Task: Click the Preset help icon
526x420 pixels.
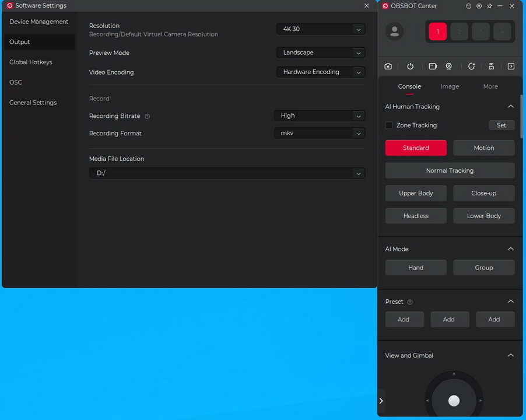Action: pos(409,302)
